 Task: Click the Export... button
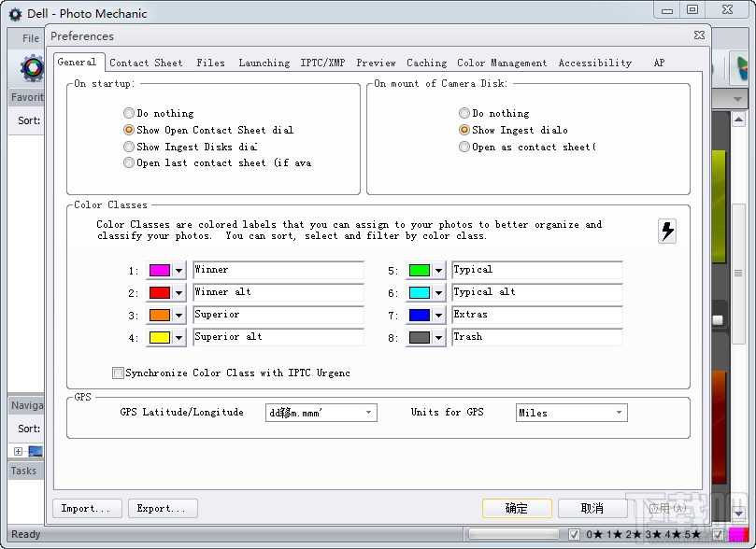[x=163, y=509]
